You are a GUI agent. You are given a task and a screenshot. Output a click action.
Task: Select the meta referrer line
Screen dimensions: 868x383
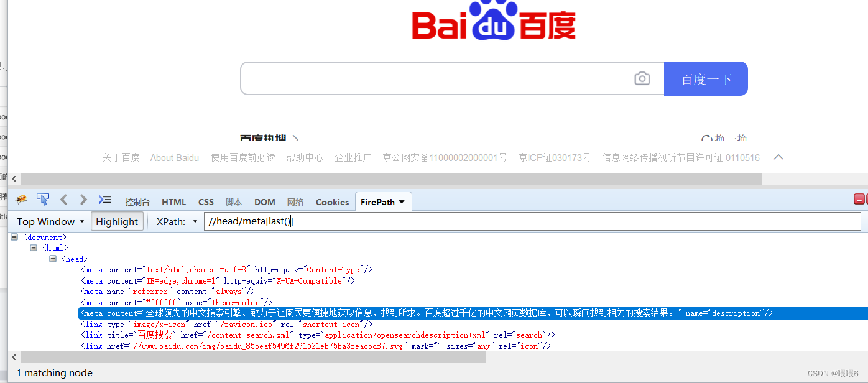[x=168, y=292]
